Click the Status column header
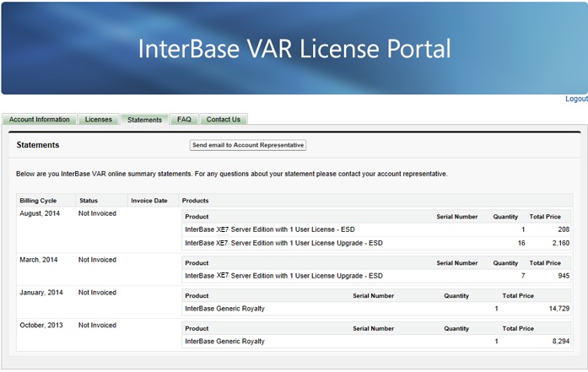The width and height of the screenshot is (588, 372). (89, 201)
